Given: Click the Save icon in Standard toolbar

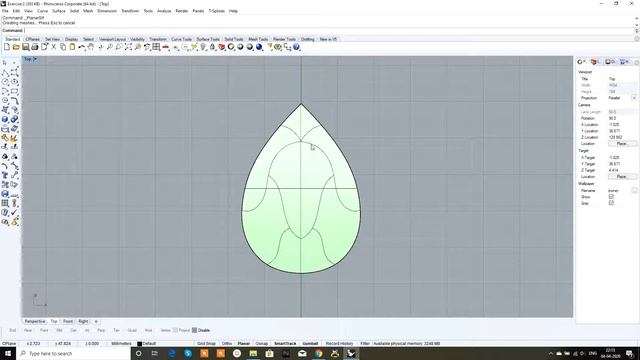Looking at the screenshot, I should point(25,47).
